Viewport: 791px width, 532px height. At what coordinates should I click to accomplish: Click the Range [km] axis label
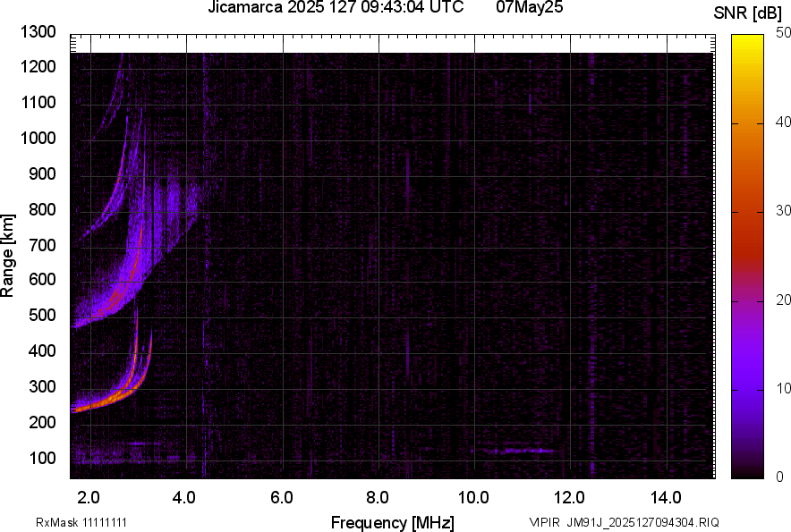pos(7,257)
